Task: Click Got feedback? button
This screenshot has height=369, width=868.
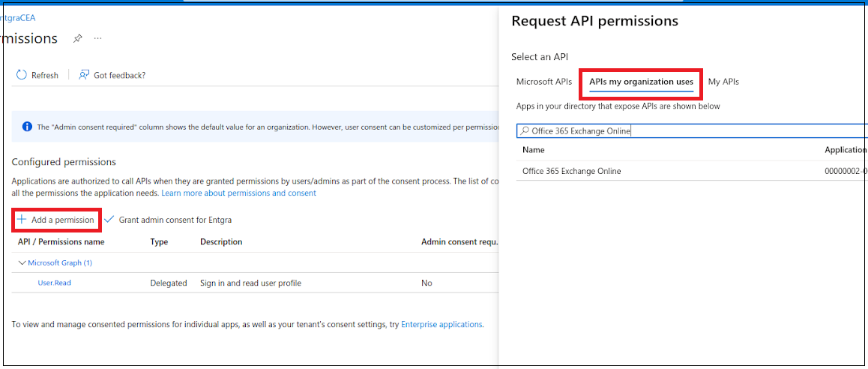Action: click(x=112, y=75)
